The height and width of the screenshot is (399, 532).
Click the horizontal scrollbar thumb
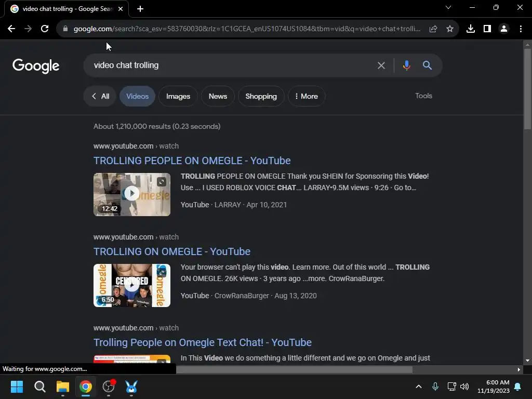tap(294, 369)
